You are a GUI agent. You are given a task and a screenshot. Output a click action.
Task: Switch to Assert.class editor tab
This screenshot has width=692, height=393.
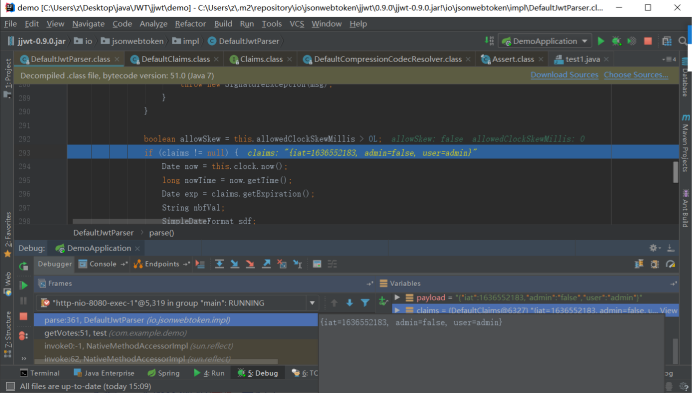[513, 59]
